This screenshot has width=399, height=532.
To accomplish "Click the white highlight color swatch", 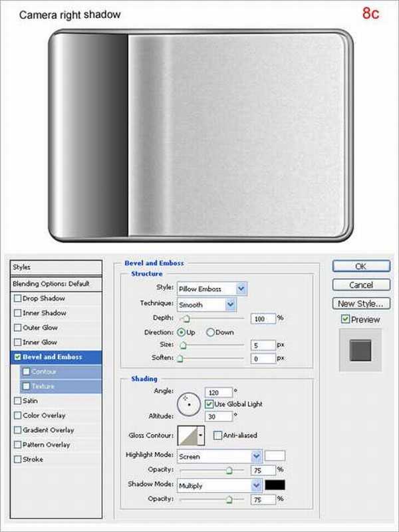I will (275, 456).
